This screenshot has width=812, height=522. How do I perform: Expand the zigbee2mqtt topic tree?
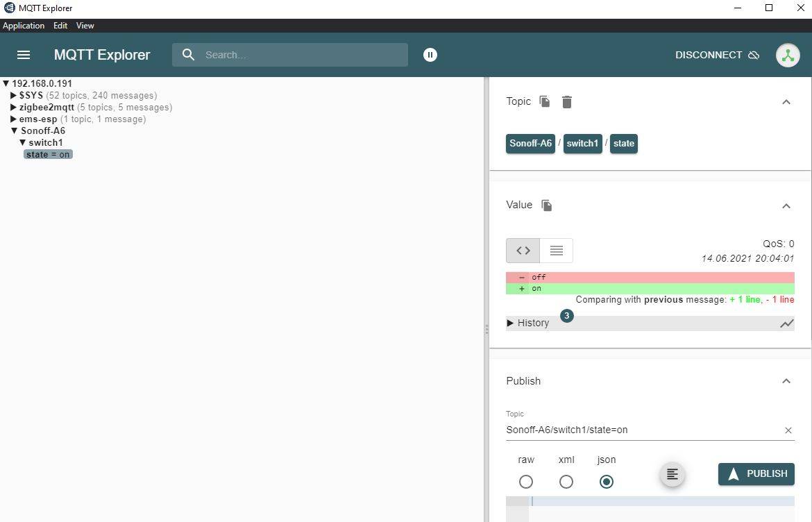pos(13,107)
